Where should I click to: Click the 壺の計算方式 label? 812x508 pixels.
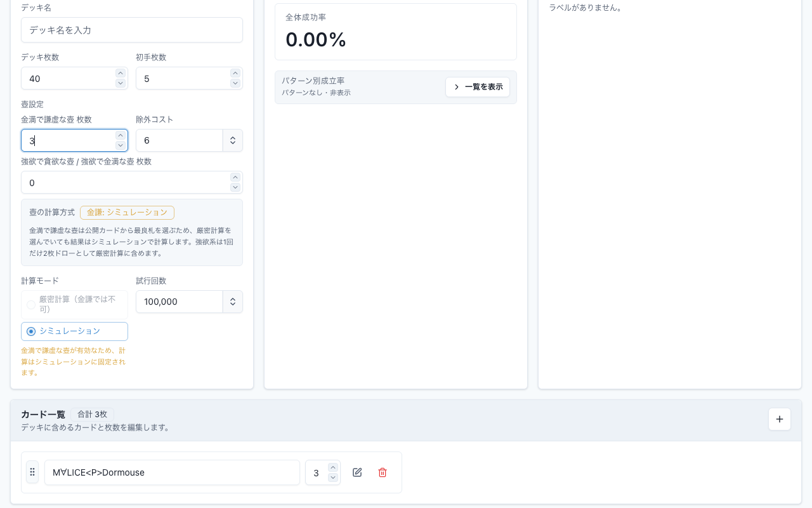tap(52, 212)
